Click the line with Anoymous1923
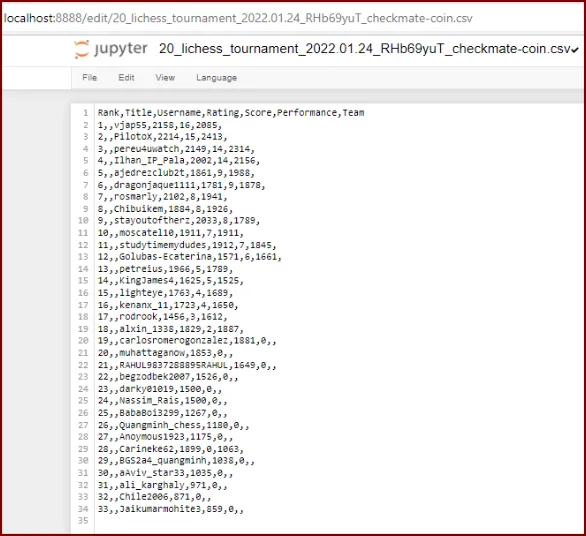Screen dimensions: 586x536 point(165,437)
